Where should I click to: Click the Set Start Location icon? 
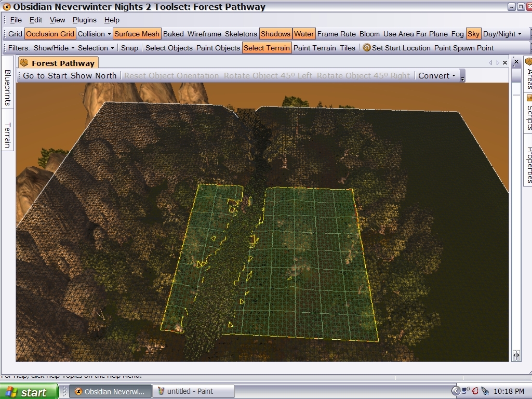(x=367, y=48)
